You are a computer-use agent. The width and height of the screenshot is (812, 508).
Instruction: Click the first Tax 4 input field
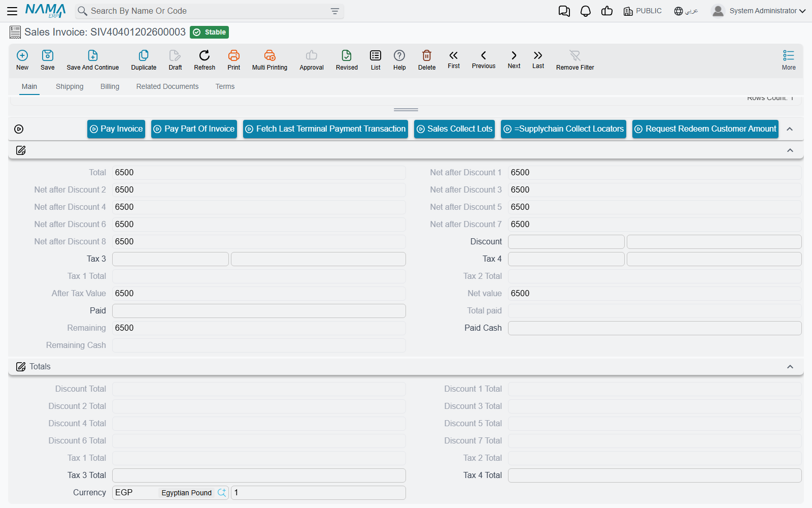(566, 259)
